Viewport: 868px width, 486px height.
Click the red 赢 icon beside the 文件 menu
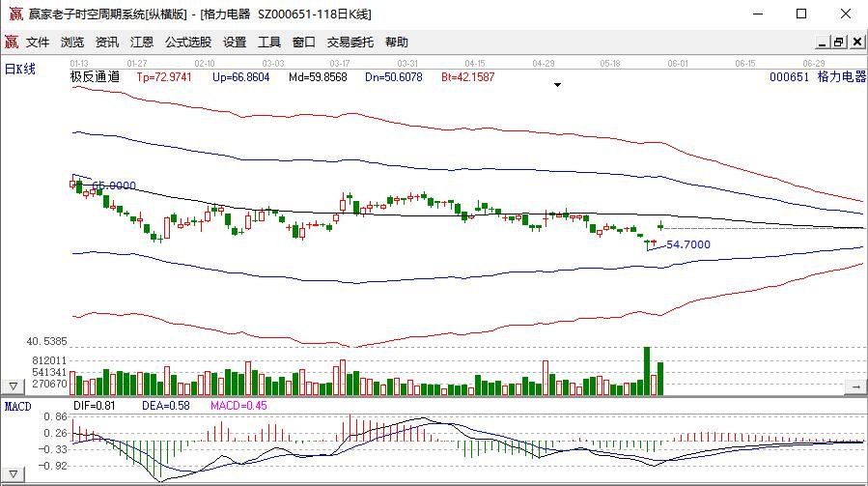pyautogui.click(x=12, y=43)
